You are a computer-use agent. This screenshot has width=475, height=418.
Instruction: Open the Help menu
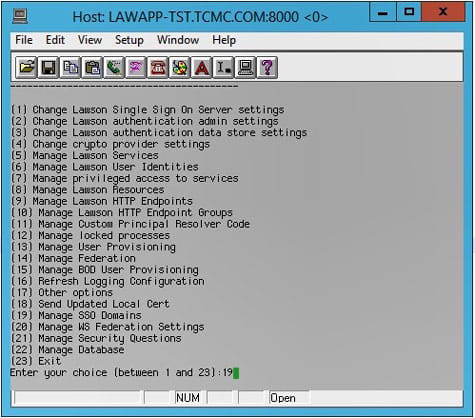[x=224, y=40]
